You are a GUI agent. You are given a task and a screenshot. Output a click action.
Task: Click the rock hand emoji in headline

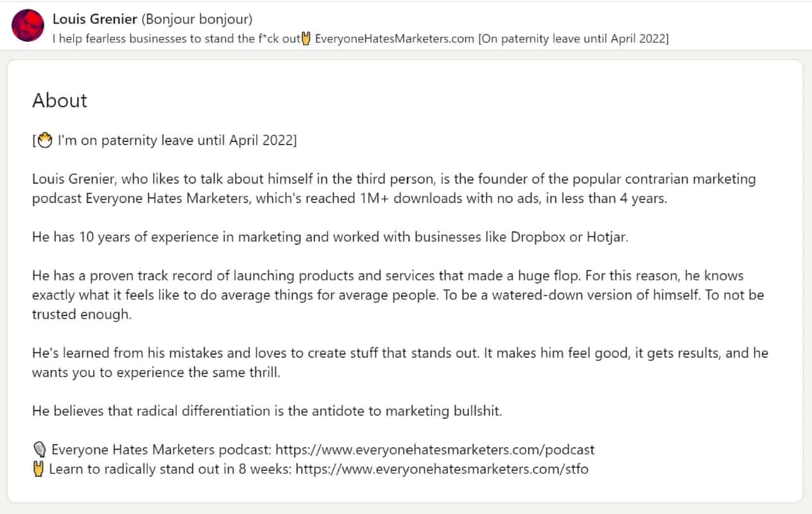point(307,39)
